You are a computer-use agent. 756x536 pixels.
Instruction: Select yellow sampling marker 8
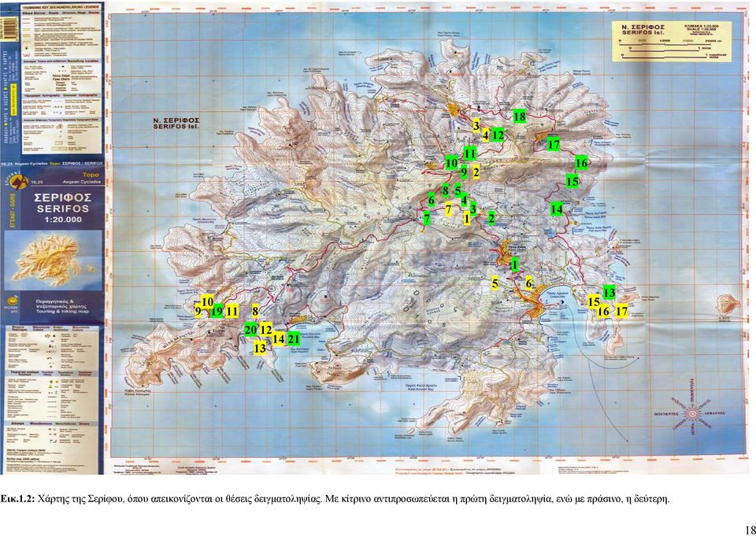click(x=255, y=312)
